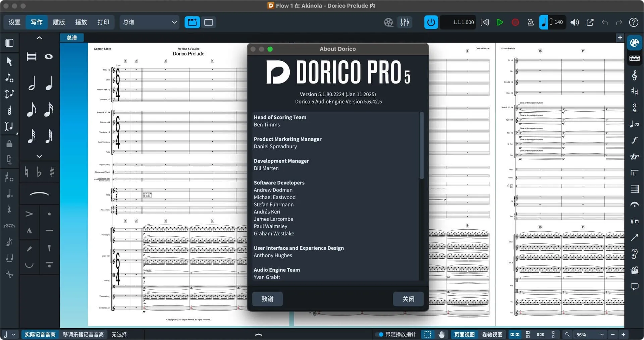Start playback with the green play button
This screenshot has height=340, width=644.
[x=500, y=22]
